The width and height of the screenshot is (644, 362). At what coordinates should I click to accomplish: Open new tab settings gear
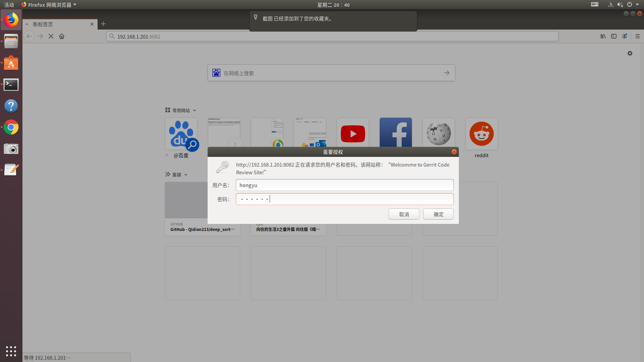[630, 53]
